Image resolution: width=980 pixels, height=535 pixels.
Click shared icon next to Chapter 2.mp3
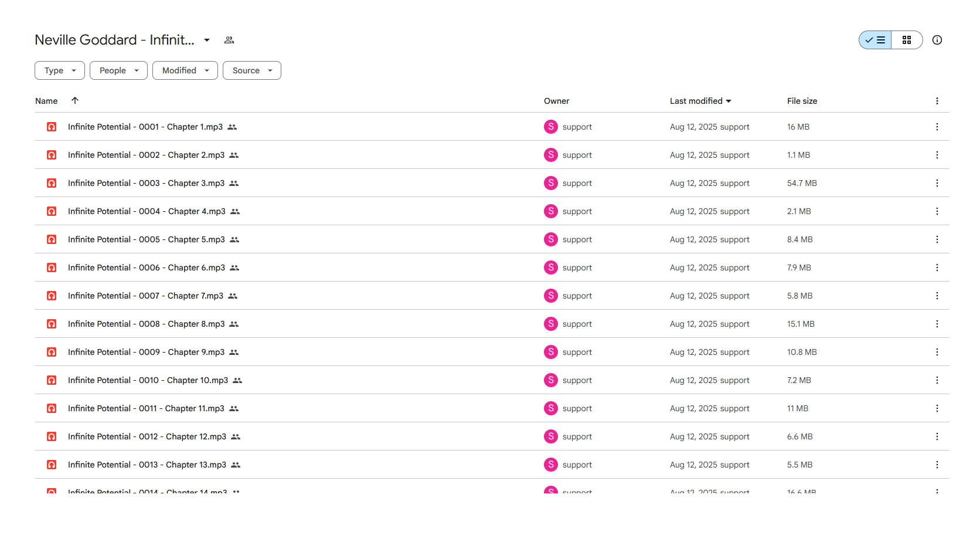(234, 155)
